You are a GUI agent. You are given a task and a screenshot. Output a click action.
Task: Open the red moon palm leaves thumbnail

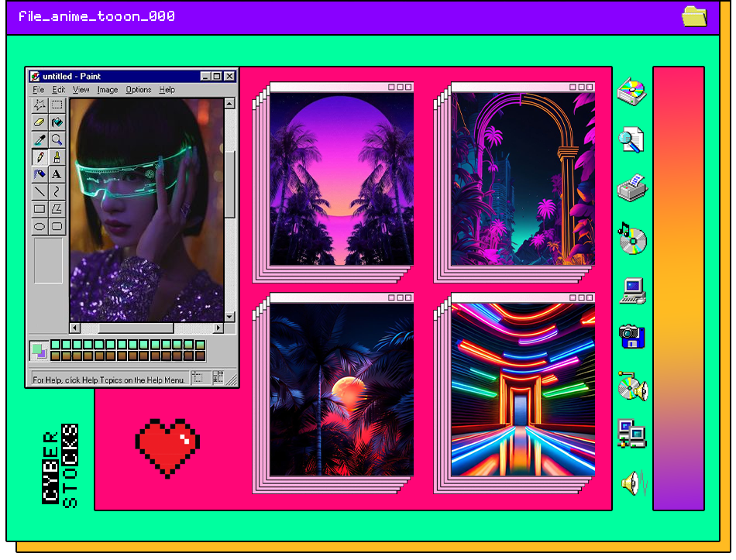point(342,390)
